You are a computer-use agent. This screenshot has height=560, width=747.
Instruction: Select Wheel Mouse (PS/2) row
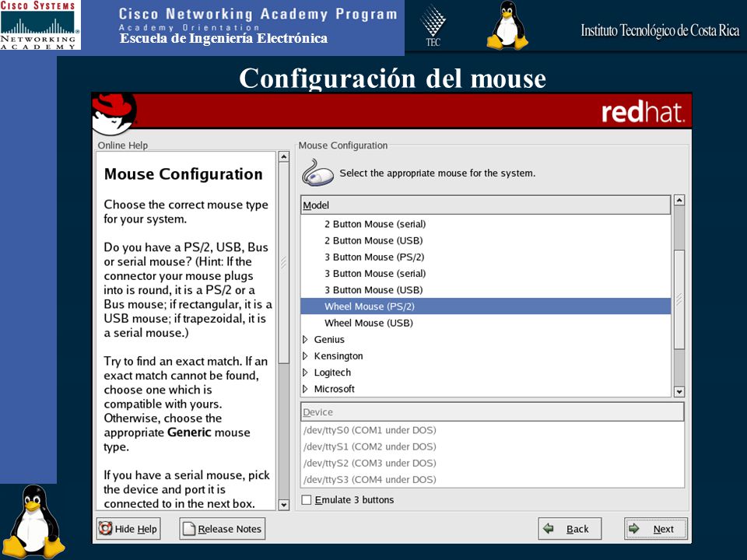[x=486, y=306]
